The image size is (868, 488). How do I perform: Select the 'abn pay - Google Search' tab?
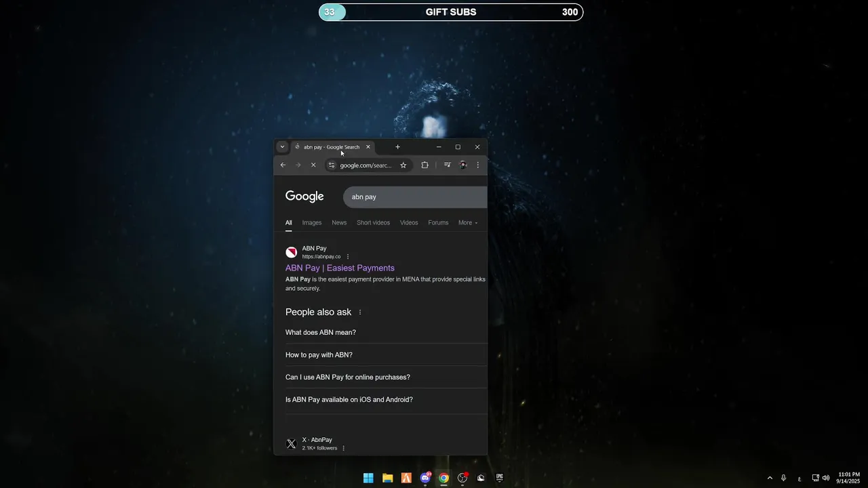(332, 147)
